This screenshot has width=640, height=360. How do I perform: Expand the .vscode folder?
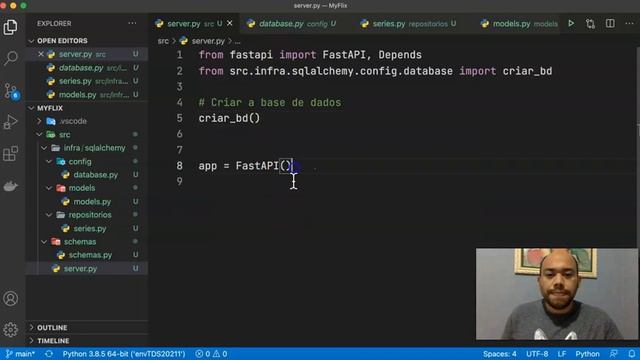click(73, 121)
